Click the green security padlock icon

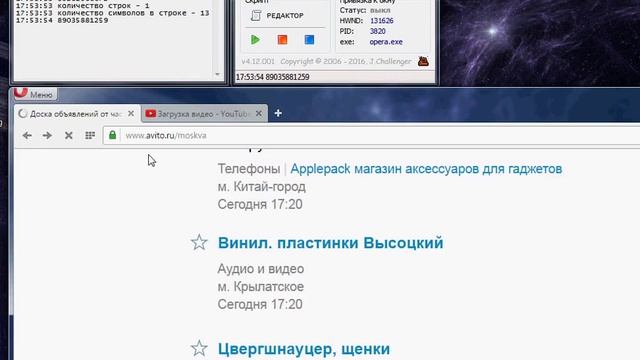pyautogui.click(x=113, y=135)
